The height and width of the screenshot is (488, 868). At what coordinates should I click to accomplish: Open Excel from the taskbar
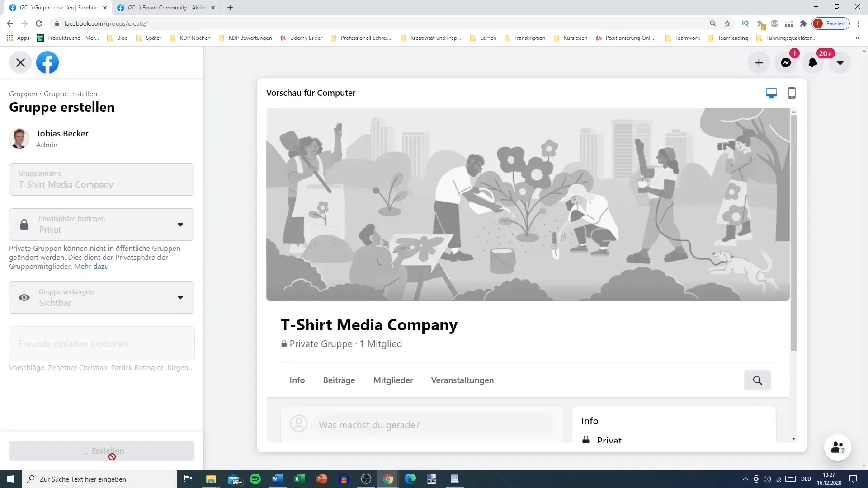click(x=300, y=479)
